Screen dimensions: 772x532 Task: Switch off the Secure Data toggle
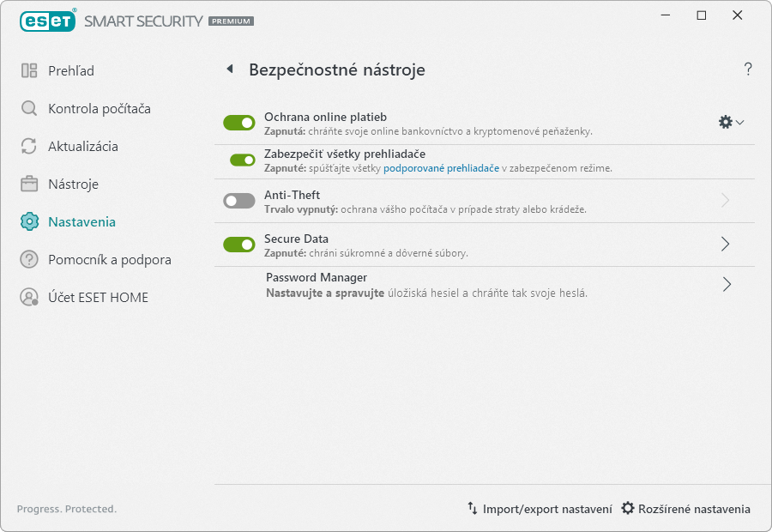pyautogui.click(x=239, y=245)
